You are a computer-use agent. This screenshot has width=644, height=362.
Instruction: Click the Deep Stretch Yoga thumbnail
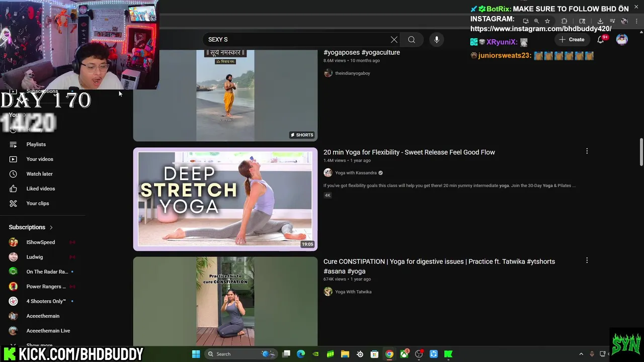click(x=225, y=199)
